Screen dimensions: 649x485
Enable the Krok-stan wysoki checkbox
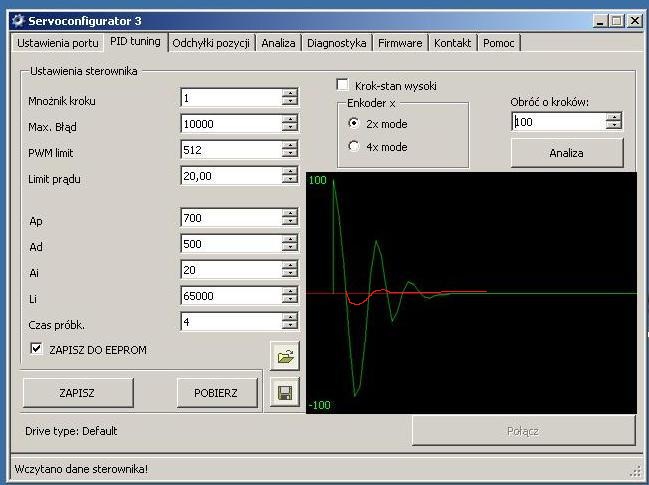click(x=342, y=85)
